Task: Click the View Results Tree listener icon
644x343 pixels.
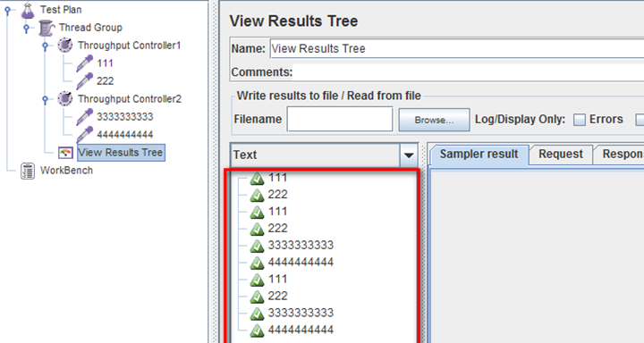Action: coord(65,153)
